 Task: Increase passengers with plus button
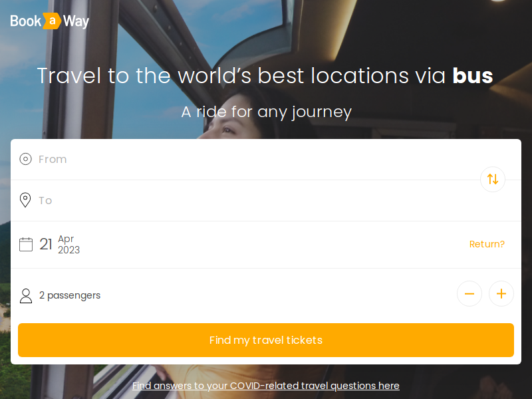click(501, 293)
